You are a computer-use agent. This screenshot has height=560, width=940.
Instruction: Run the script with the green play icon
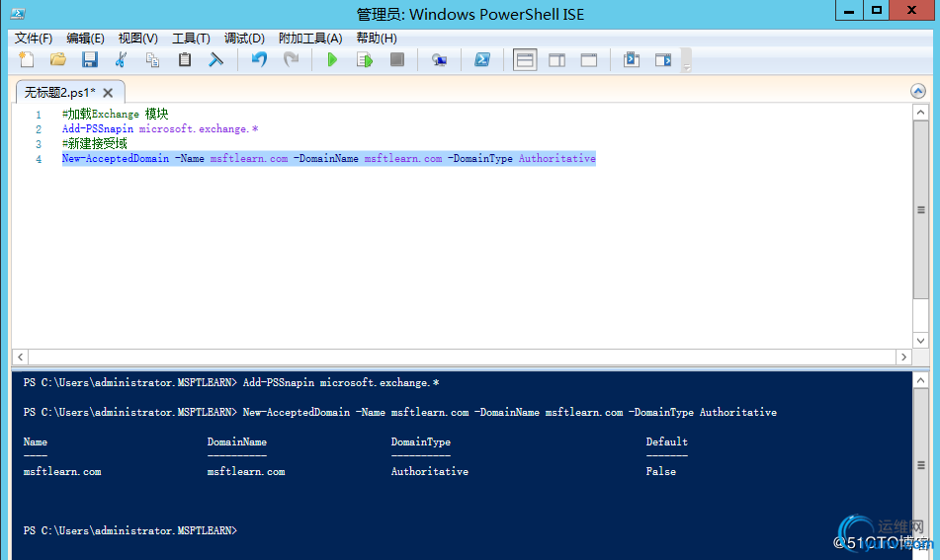(332, 59)
